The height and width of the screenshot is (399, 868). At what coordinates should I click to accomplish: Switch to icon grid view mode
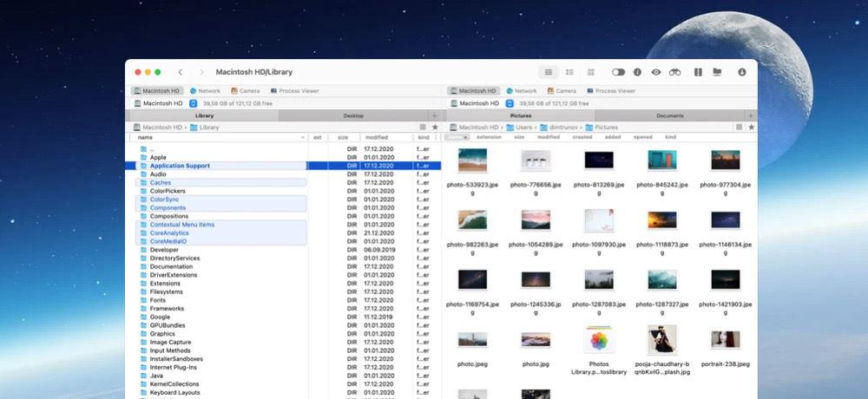coord(591,72)
